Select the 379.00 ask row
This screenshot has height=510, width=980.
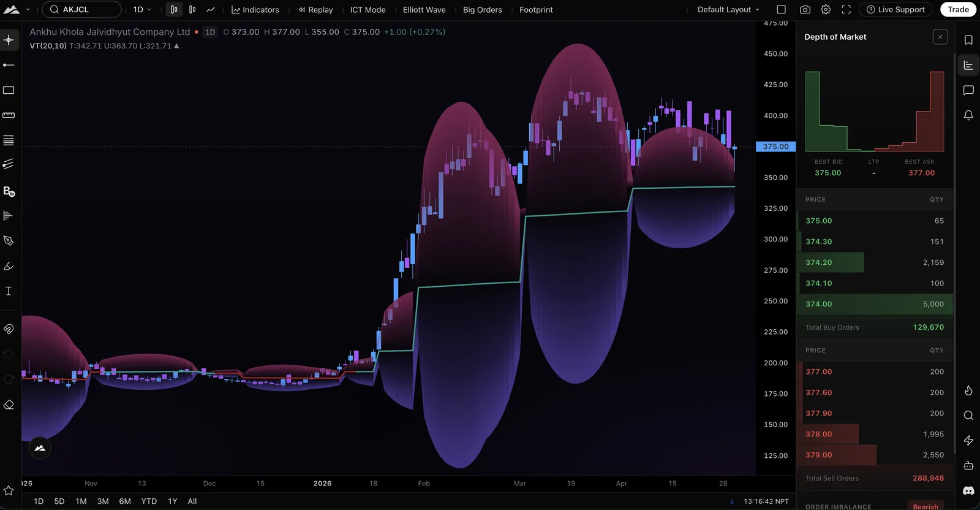[875, 455]
